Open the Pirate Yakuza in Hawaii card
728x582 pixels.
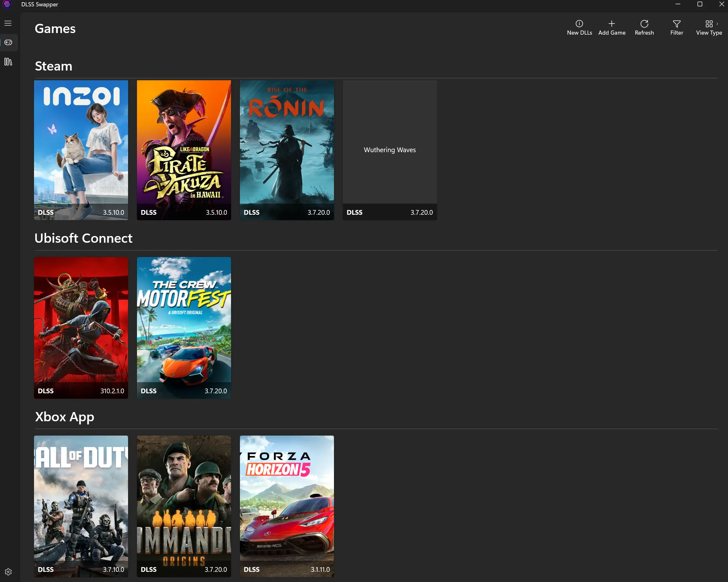184,150
